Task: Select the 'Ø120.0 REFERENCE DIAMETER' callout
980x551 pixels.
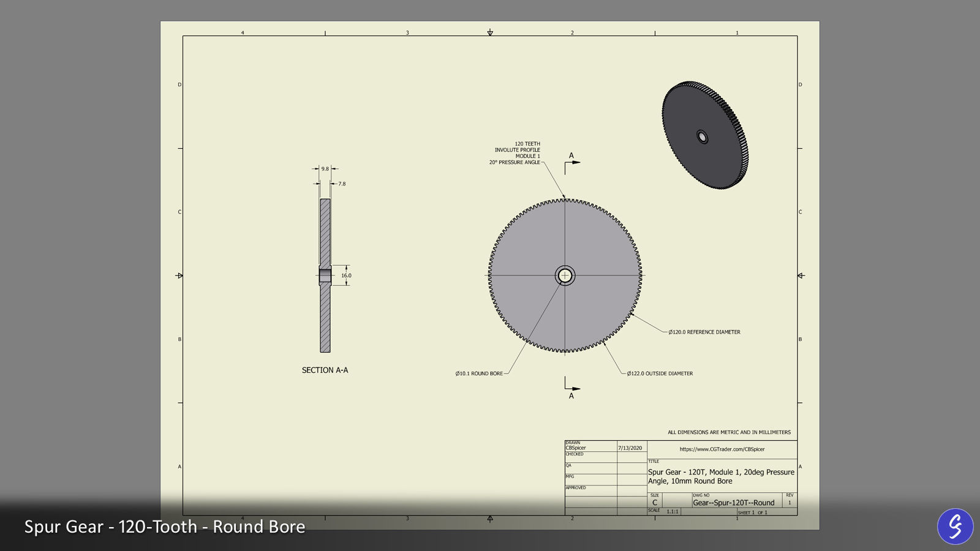Action: pos(704,332)
